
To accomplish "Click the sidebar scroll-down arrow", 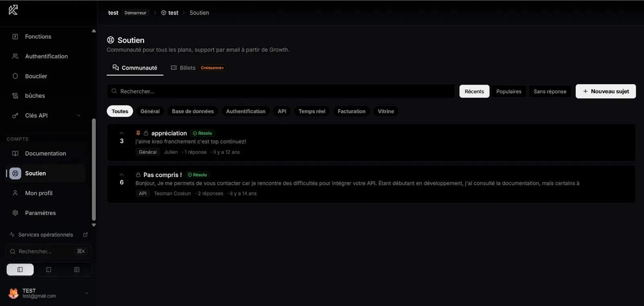I will (94, 225).
